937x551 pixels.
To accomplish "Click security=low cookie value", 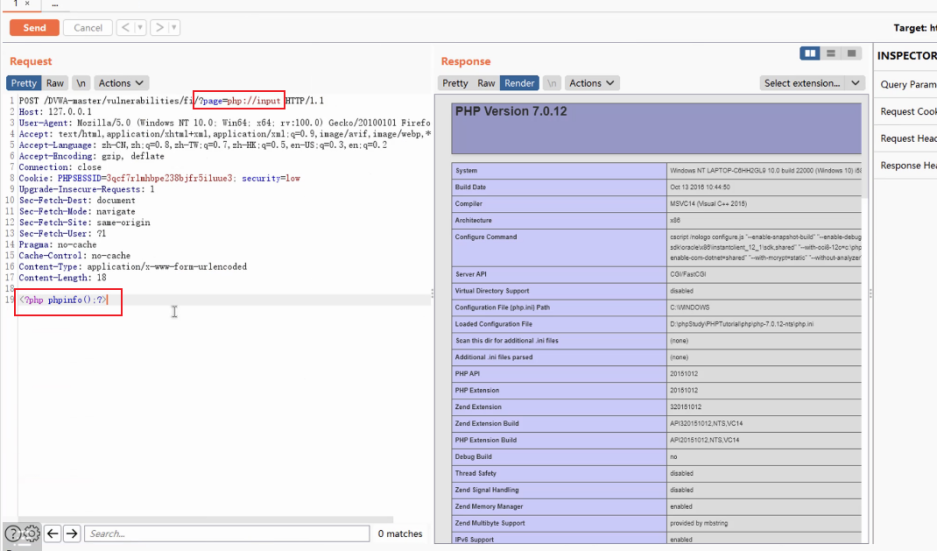I will pyautogui.click(x=271, y=178).
